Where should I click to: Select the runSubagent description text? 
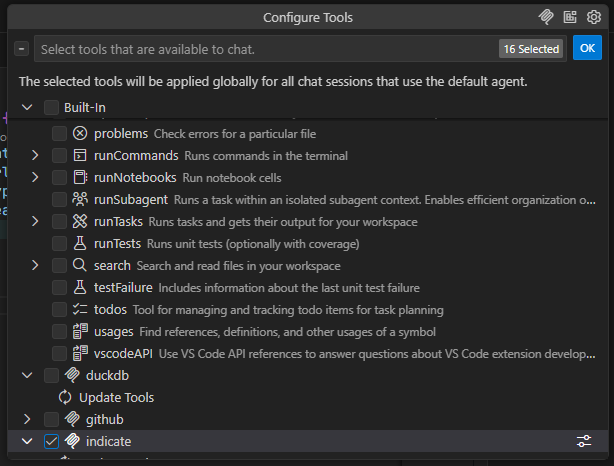[x=385, y=200]
